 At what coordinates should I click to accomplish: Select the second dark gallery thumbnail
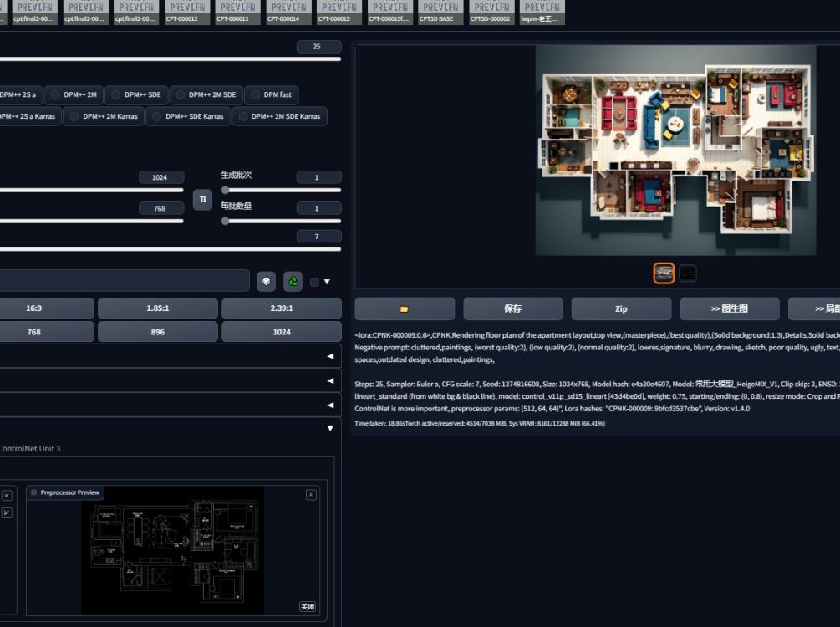pos(688,273)
